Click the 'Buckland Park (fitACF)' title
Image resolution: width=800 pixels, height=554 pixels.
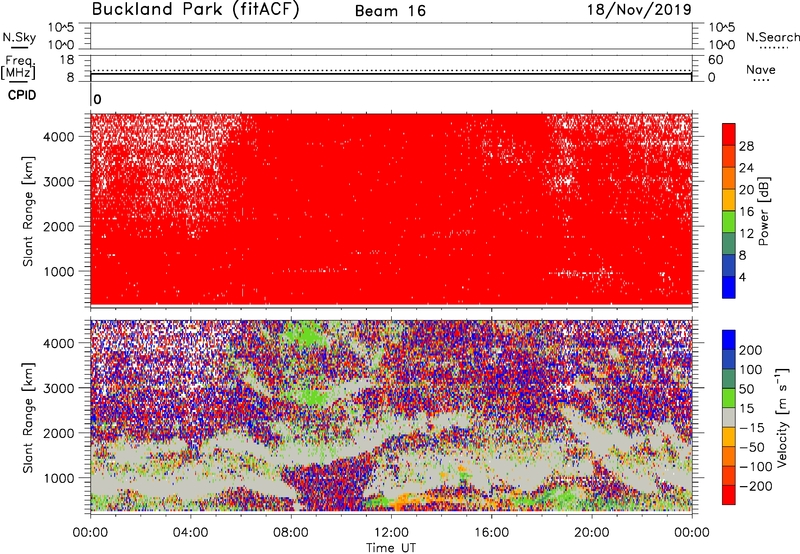195,9
